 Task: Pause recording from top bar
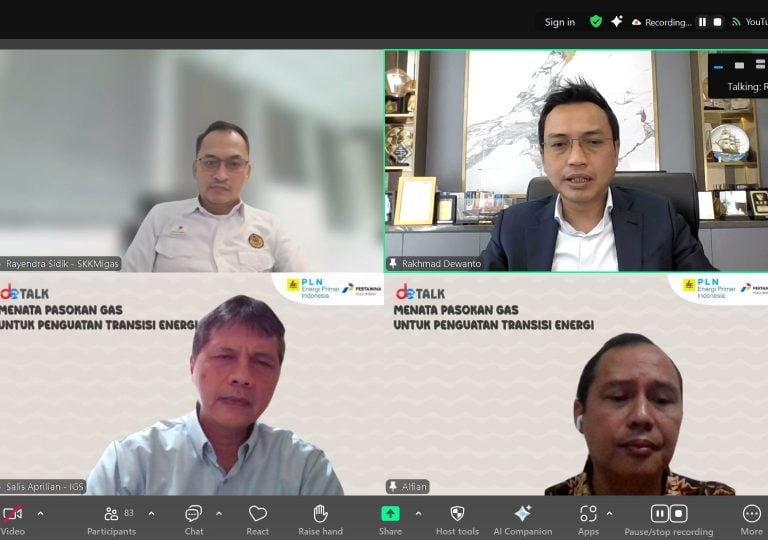[x=702, y=22]
